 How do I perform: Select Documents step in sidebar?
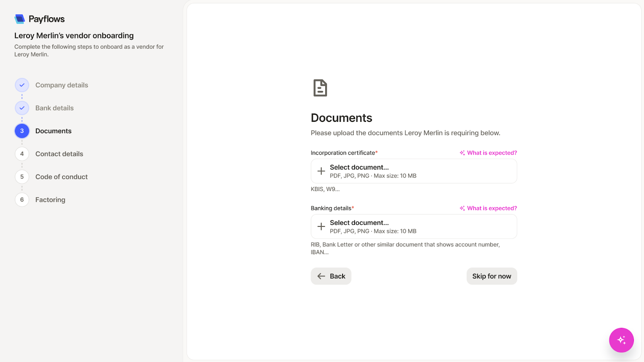point(54,131)
